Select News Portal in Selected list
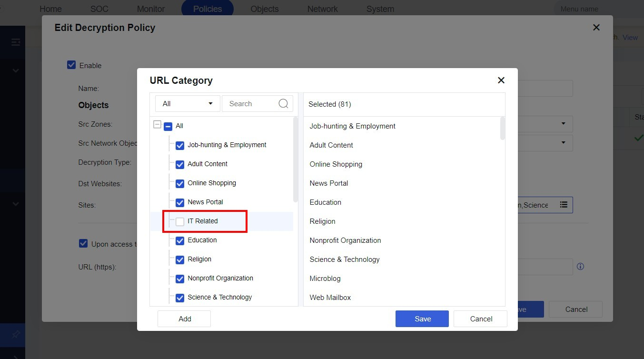Screen dimensions: 644x359 pyautogui.click(x=329, y=183)
